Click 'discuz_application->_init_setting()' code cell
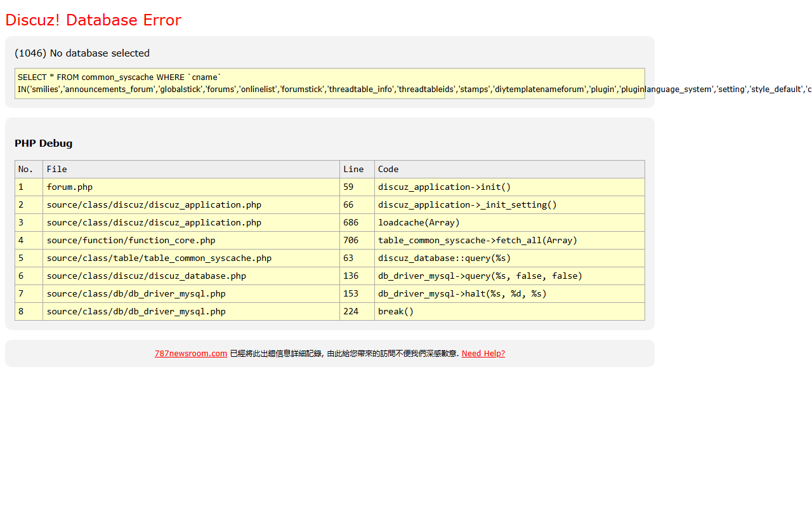Screen dimensions: 812x508 click(x=509, y=205)
